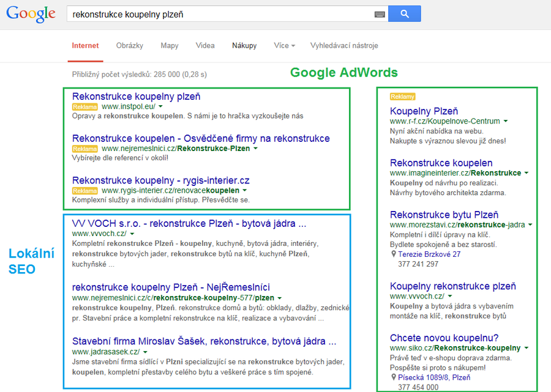551x392 pixels.
Task: Open arrow next to www.jadrasasek.cz/
Action: point(145,352)
